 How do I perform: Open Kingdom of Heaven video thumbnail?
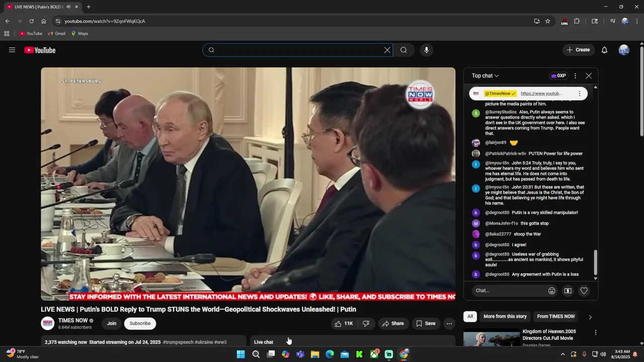pos(492,338)
